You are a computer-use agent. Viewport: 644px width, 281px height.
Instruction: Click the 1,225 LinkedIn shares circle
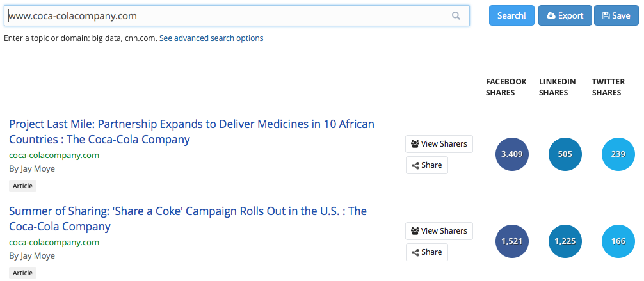(x=565, y=241)
